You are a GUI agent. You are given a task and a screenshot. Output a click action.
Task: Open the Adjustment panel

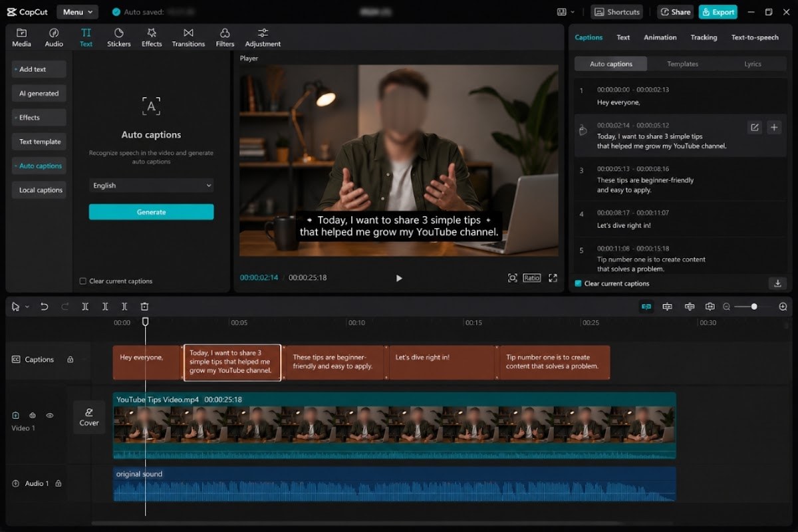tap(263, 37)
